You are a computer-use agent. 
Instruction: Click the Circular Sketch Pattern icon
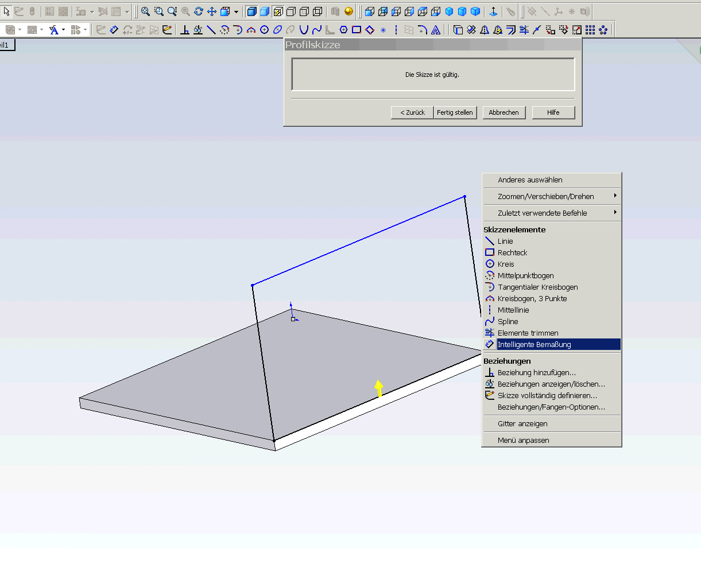point(603,29)
